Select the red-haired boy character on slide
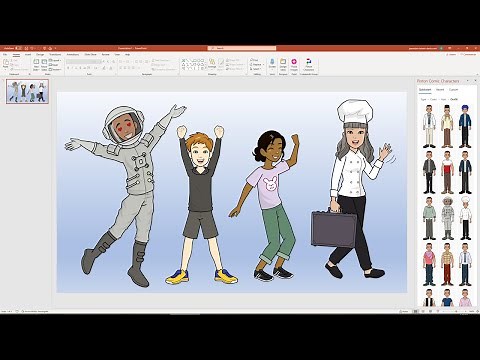Image resolution: width=480 pixels, height=360 pixels. pos(201,204)
